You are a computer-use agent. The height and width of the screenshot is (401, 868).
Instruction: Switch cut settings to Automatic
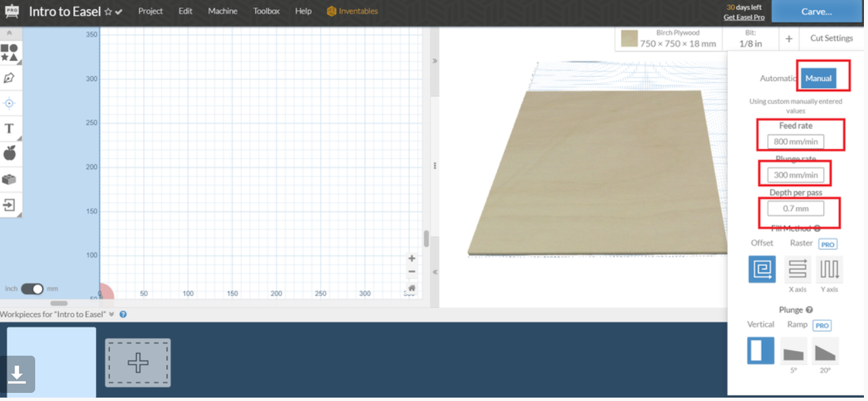coord(776,78)
